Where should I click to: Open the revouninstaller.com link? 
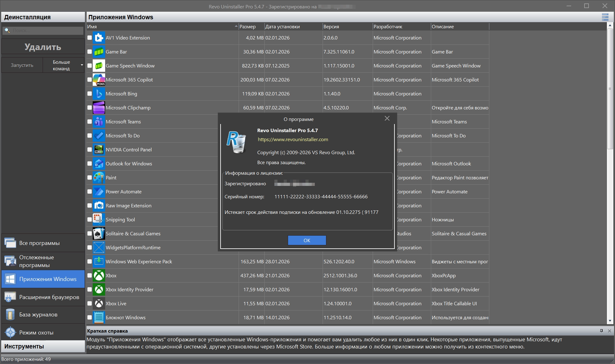click(293, 140)
